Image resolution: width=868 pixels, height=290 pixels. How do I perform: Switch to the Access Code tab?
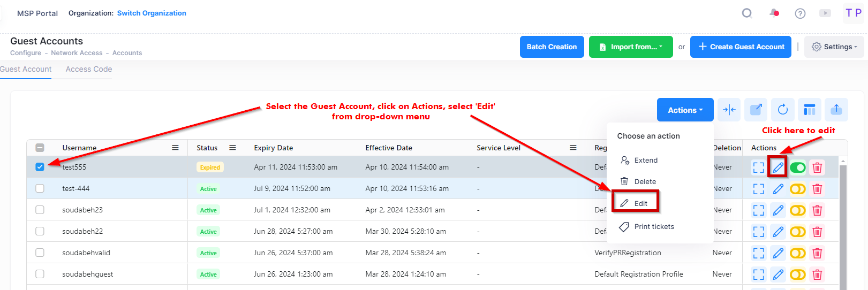89,69
